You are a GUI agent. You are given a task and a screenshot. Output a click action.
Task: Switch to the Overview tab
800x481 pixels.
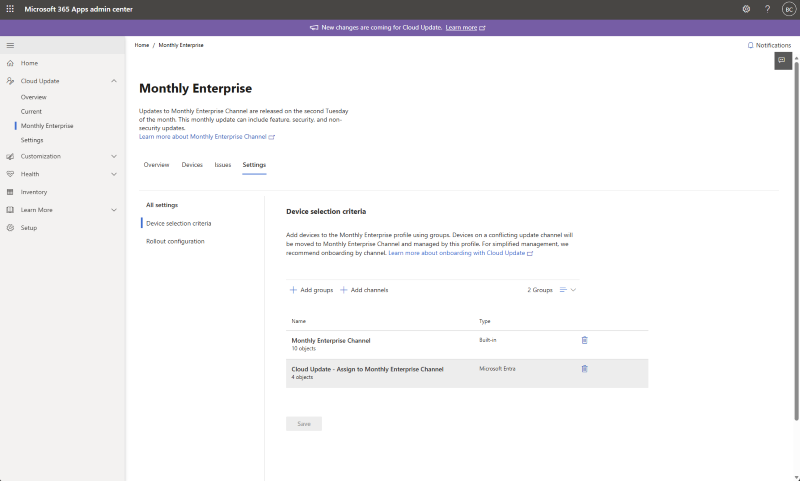156,165
